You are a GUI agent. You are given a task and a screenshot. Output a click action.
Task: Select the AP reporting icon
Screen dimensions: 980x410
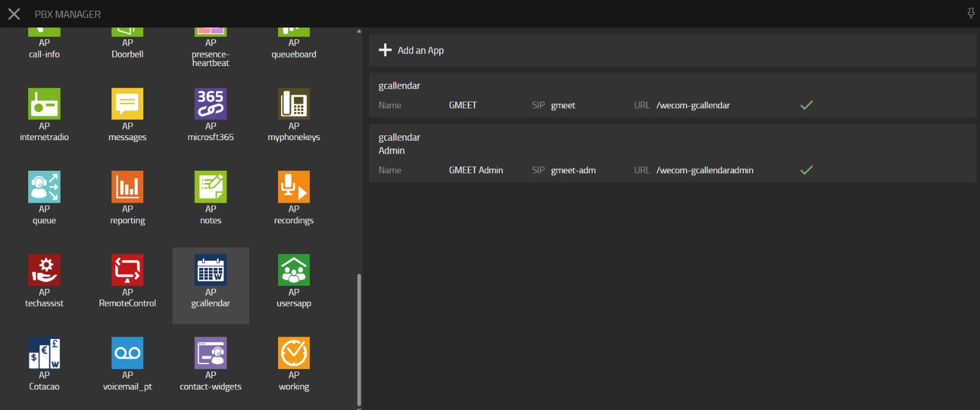127,187
